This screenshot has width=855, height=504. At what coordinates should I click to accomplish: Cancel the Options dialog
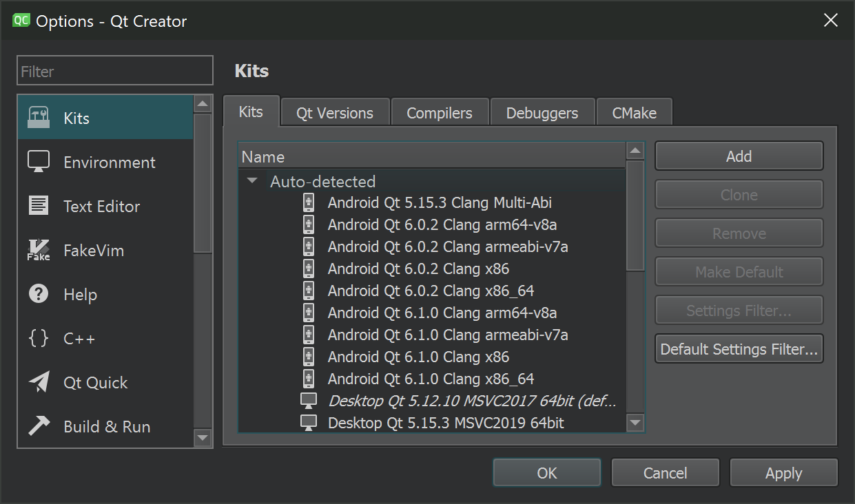pyautogui.click(x=666, y=473)
